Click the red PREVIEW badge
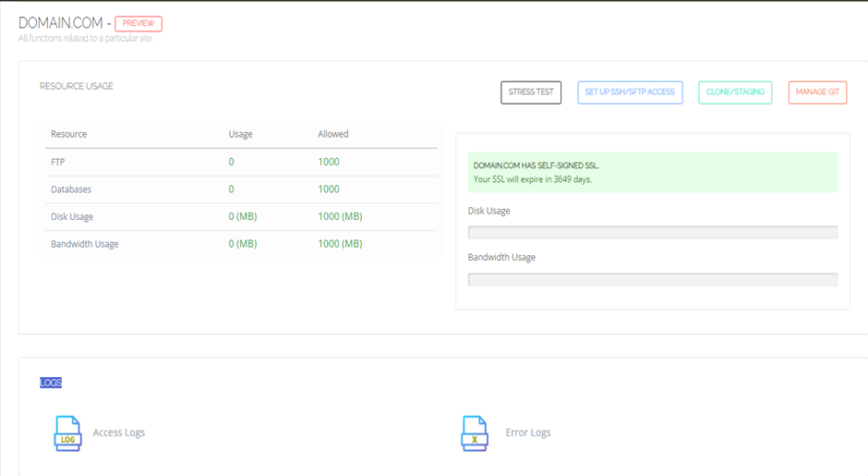This screenshot has height=476, width=868. click(139, 23)
